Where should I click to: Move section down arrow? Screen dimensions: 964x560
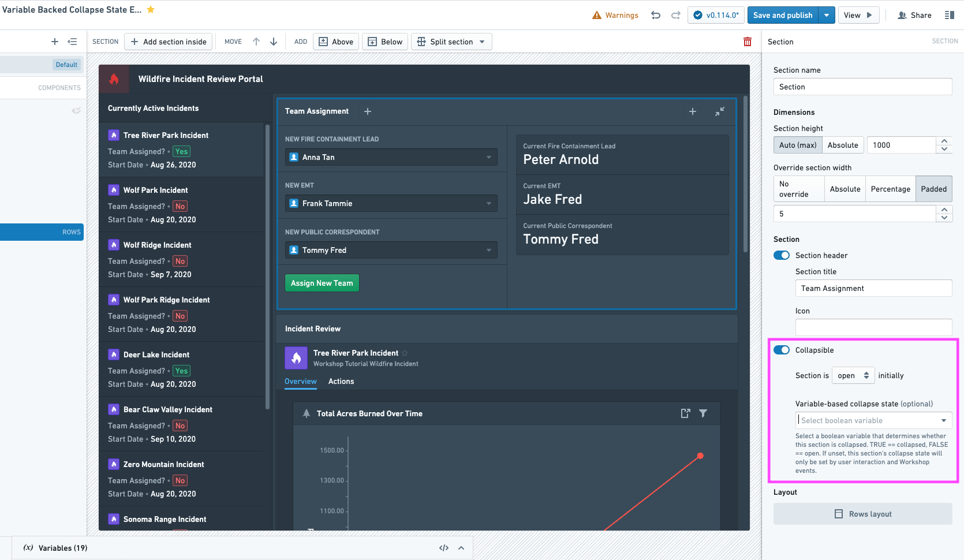pyautogui.click(x=274, y=42)
